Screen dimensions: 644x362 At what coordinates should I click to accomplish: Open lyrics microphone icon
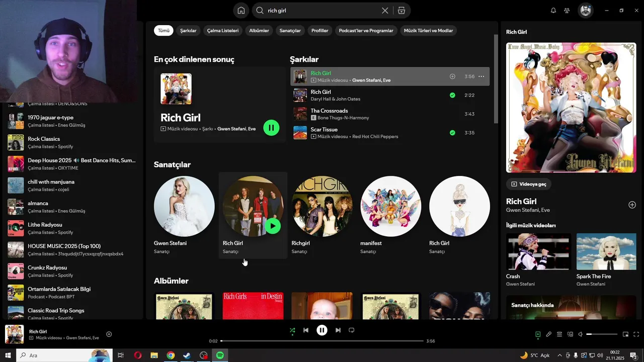(x=549, y=334)
